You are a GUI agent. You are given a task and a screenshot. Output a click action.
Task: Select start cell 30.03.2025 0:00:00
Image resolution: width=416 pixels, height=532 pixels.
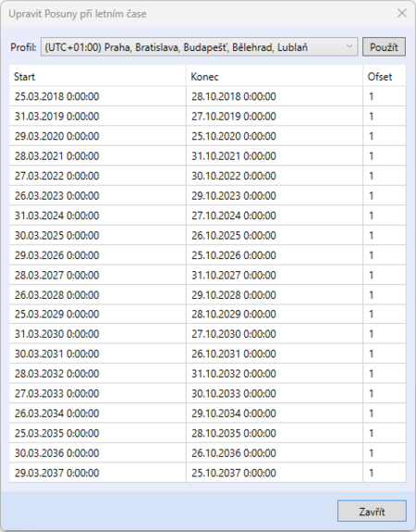click(97, 235)
